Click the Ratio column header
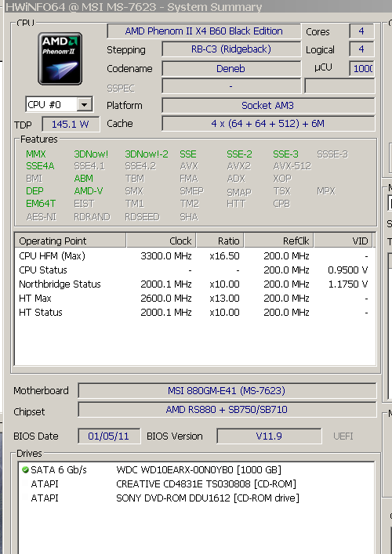This screenshot has width=392, height=554. click(x=220, y=241)
